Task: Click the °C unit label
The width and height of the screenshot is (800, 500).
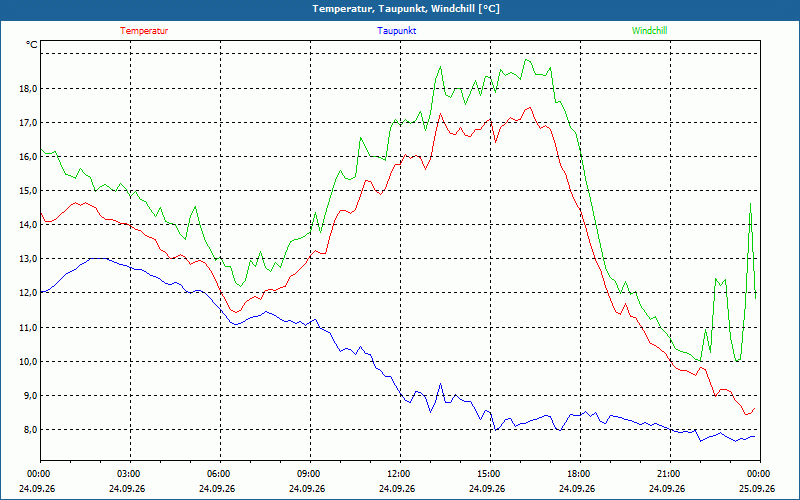Action: 32,45
